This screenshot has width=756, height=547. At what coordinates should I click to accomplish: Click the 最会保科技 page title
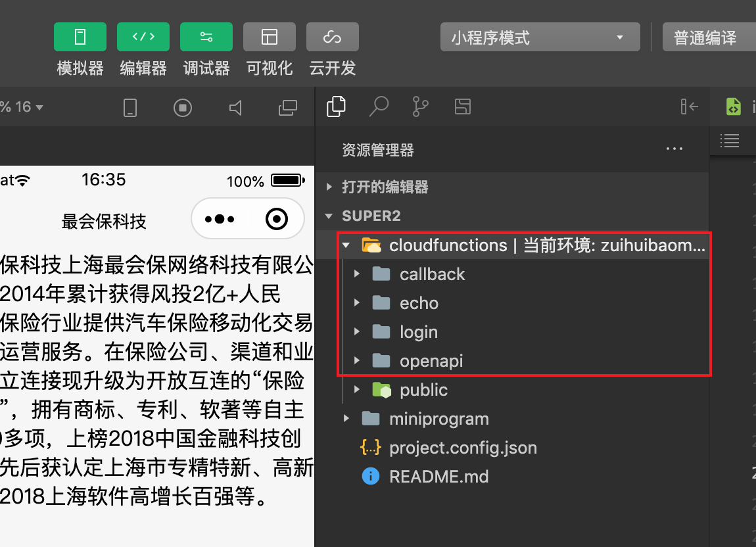pos(104,222)
